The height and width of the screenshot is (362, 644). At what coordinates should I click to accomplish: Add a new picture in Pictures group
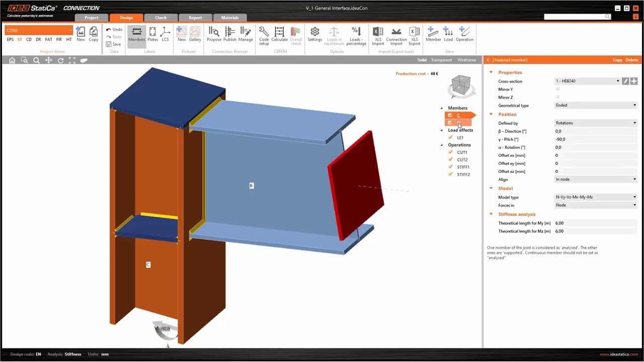(x=182, y=34)
